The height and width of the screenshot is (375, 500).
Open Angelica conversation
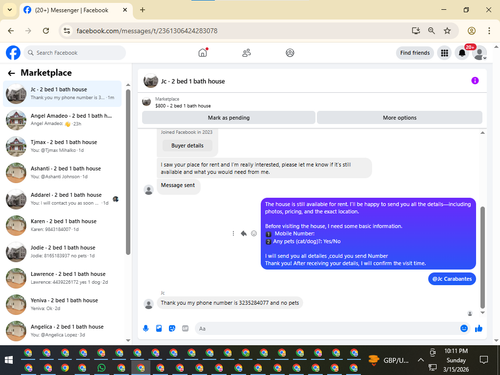point(62,331)
